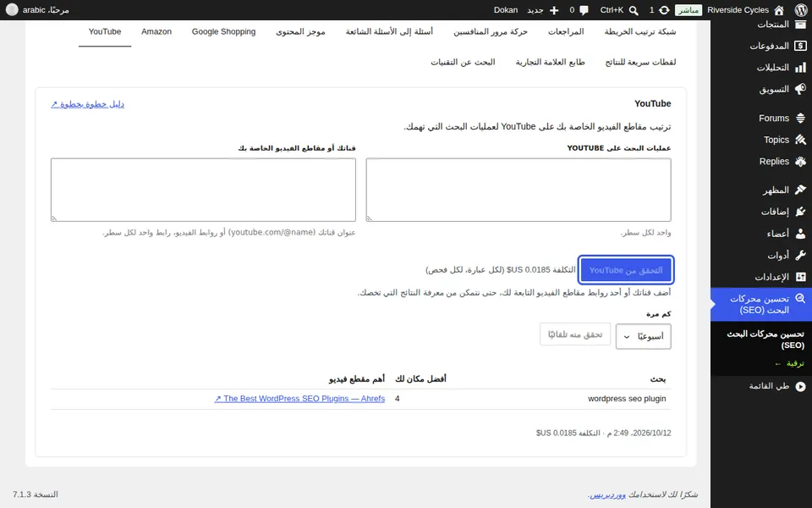Click the plus icon for new content
The width and height of the screenshot is (812, 508).
tap(554, 10)
